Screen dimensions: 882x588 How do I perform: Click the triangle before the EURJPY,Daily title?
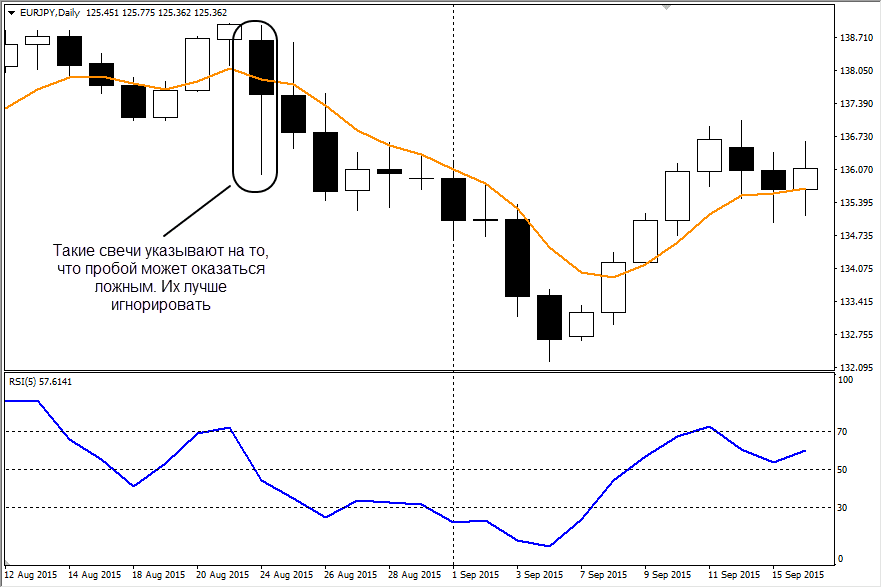pyautogui.click(x=11, y=12)
